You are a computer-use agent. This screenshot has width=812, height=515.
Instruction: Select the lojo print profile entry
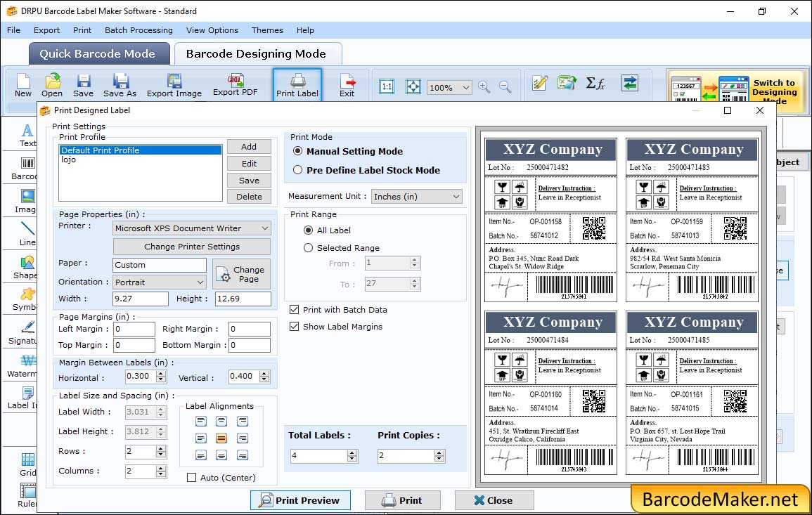(141, 159)
